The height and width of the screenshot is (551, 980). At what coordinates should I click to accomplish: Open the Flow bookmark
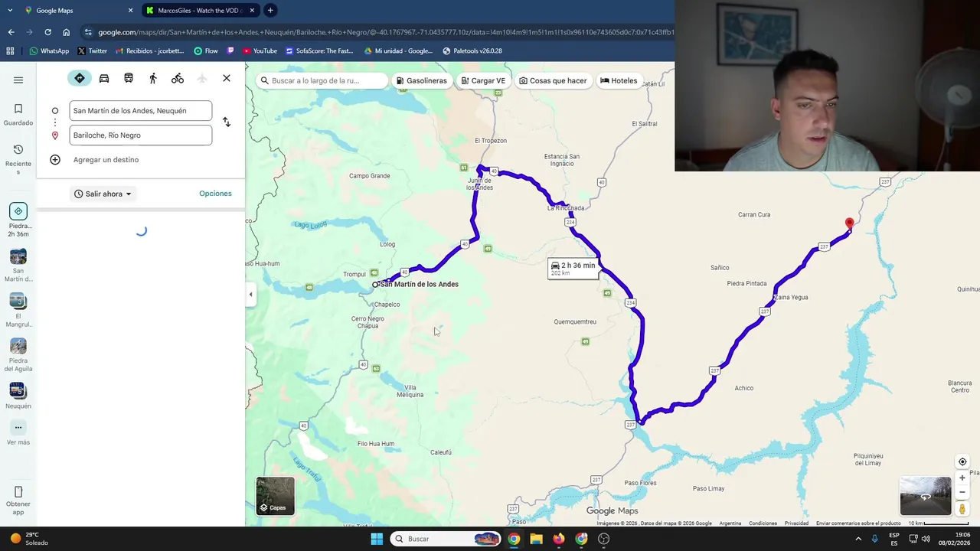(x=206, y=51)
